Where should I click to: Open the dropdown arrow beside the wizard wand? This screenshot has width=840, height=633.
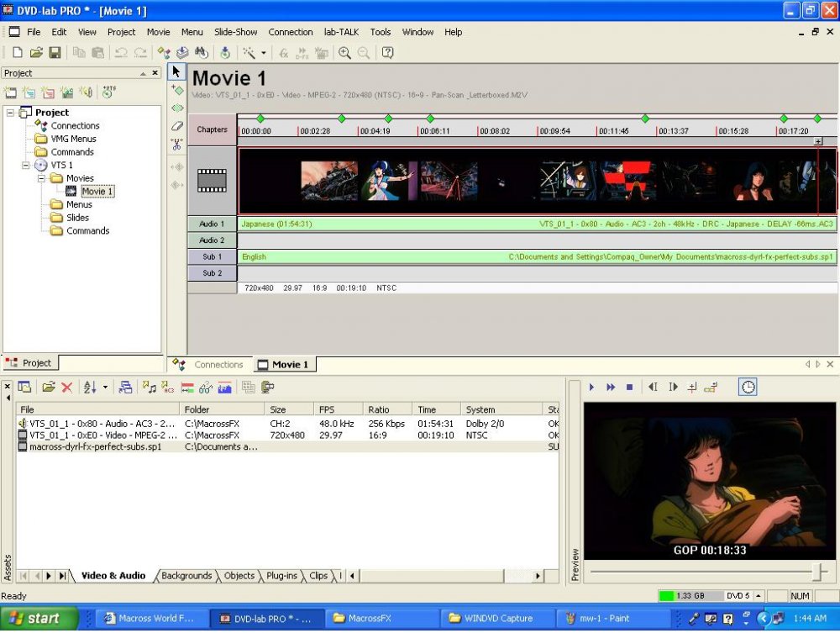coord(263,53)
